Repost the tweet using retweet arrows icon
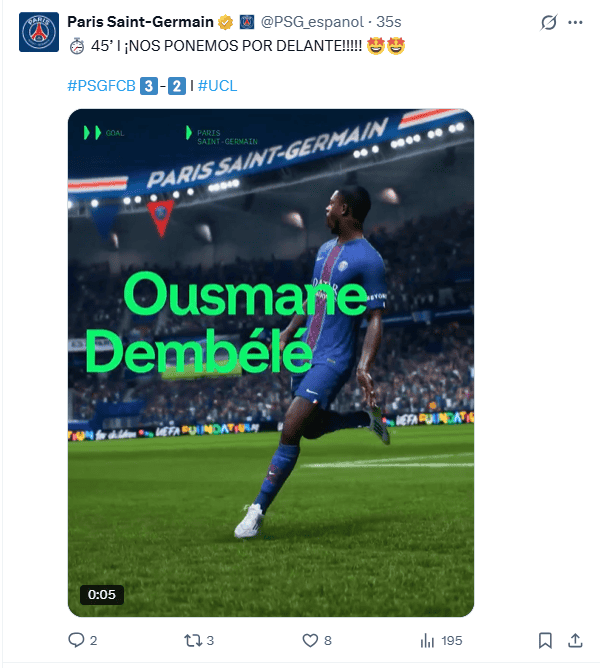The height and width of the screenshot is (668, 600). point(193,640)
